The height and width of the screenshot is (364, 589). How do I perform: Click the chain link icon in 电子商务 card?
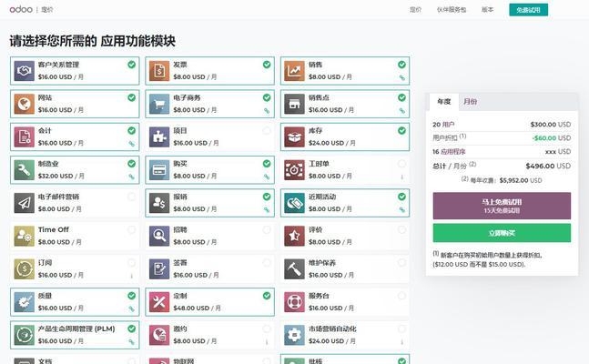tap(267, 111)
